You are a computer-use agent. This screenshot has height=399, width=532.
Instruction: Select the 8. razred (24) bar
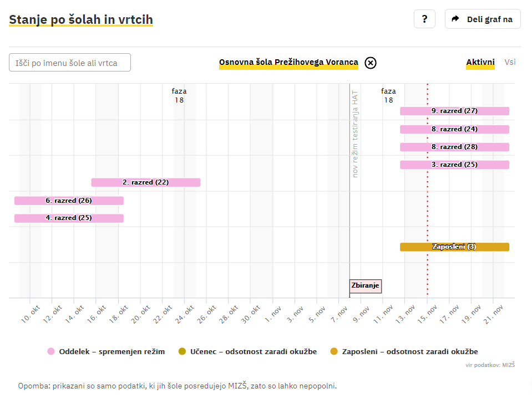click(x=454, y=129)
